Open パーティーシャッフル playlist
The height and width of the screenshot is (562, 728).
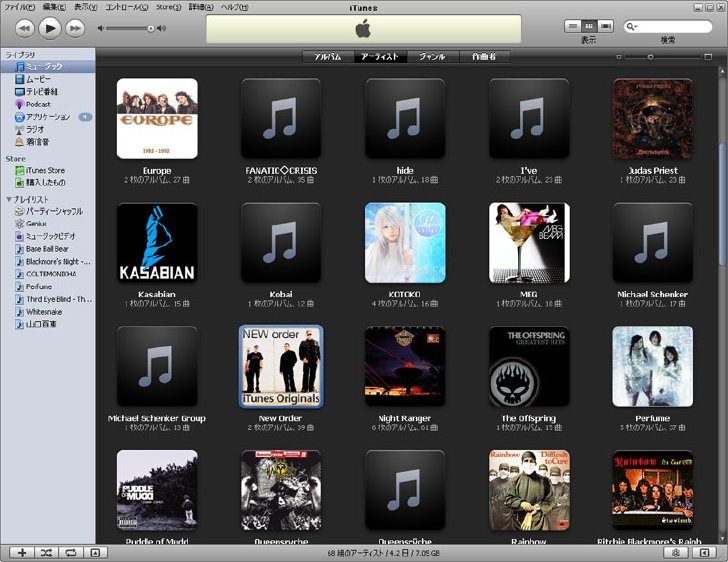[48, 211]
